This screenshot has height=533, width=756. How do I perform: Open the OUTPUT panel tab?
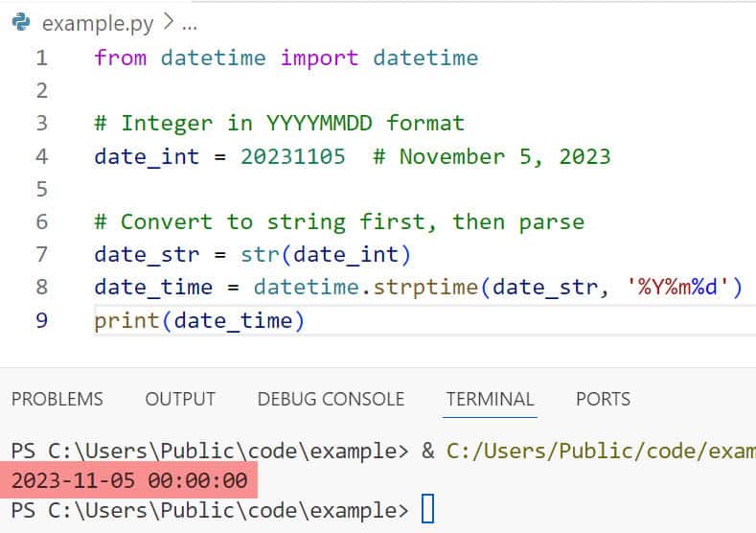[180, 399]
